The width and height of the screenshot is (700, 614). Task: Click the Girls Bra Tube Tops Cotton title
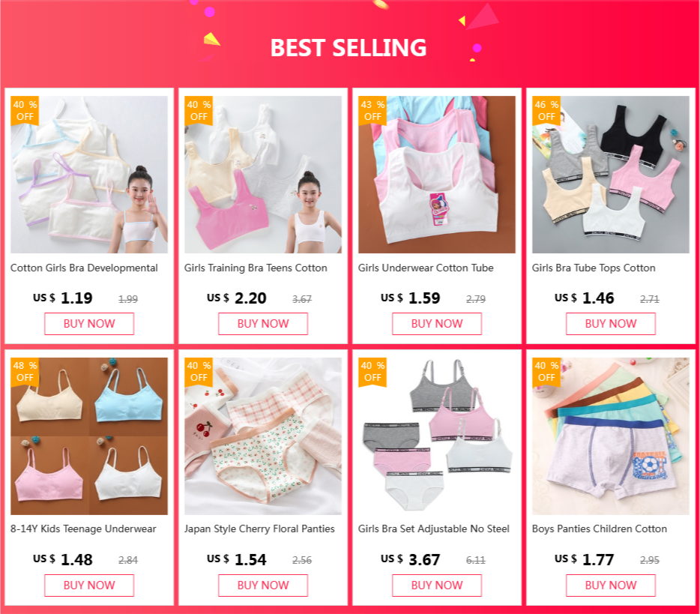pos(594,268)
